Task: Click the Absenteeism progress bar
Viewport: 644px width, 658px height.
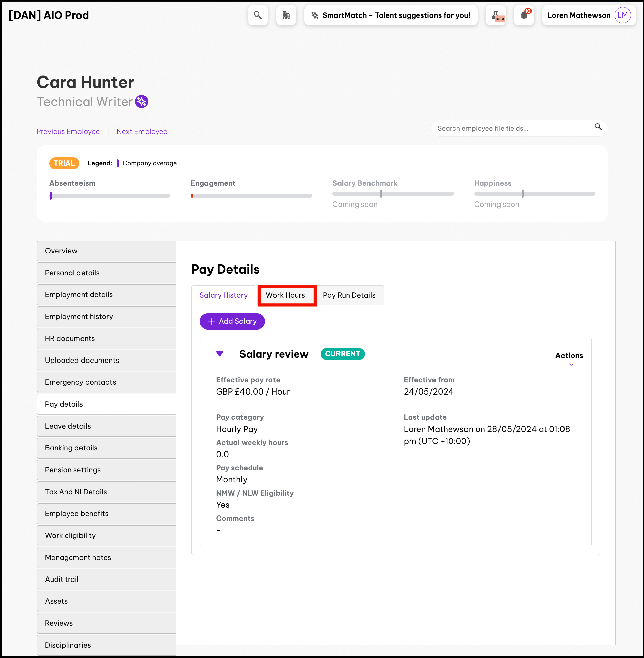Action: click(110, 196)
